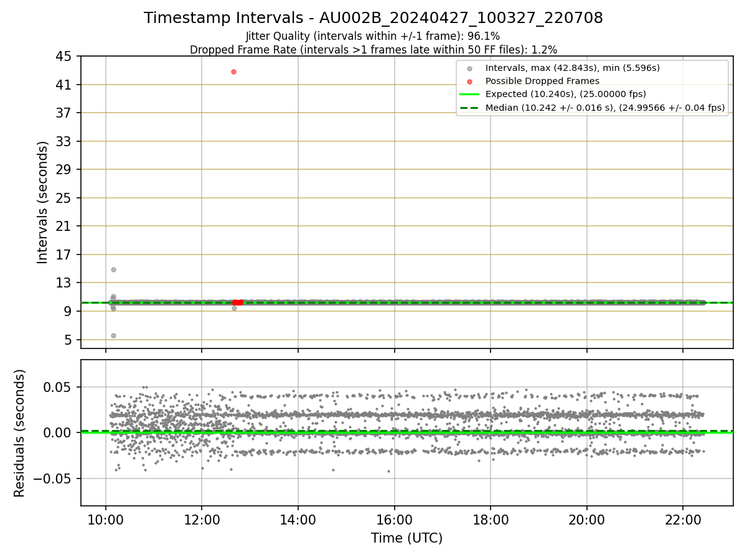Click the '37' tick on the intervals axis

(65, 113)
